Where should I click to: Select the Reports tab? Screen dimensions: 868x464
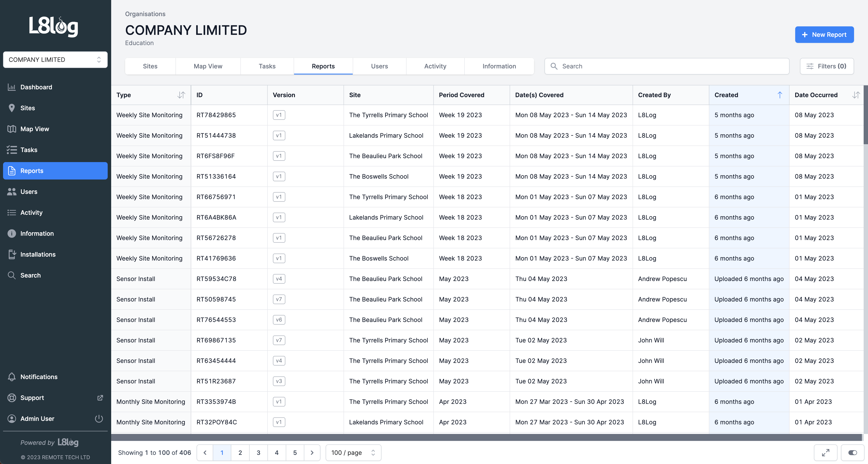point(323,66)
